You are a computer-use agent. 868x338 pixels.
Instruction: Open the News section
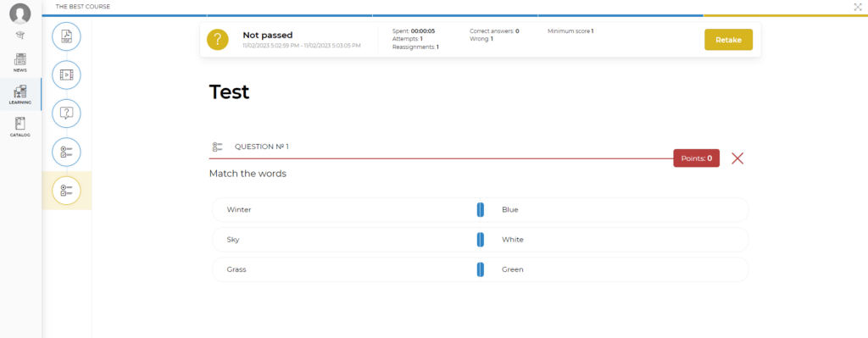[x=20, y=63]
